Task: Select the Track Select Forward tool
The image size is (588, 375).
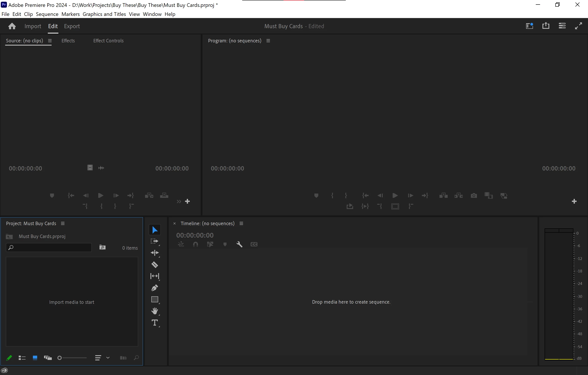Action: click(x=155, y=241)
